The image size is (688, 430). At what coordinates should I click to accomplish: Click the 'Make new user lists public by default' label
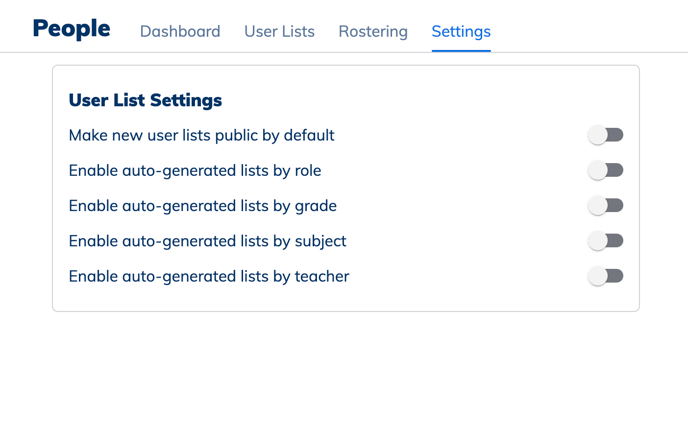pyautogui.click(x=201, y=135)
